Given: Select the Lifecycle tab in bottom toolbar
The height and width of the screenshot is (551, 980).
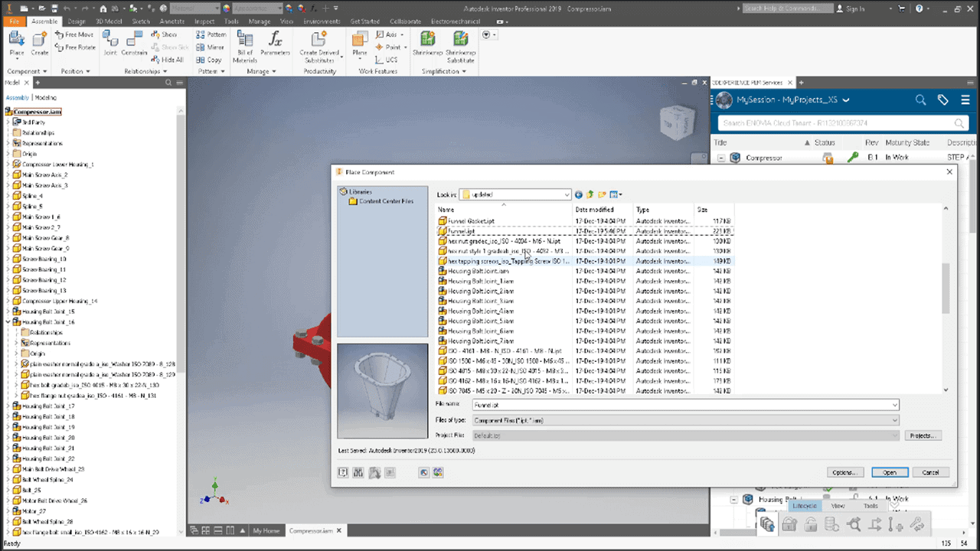Looking at the screenshot, I should tap(805, 506).
